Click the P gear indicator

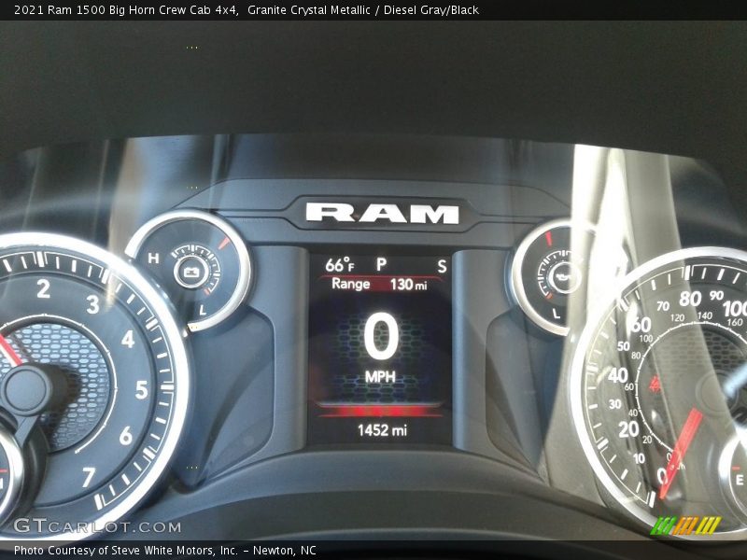click(x=382, y=264)
